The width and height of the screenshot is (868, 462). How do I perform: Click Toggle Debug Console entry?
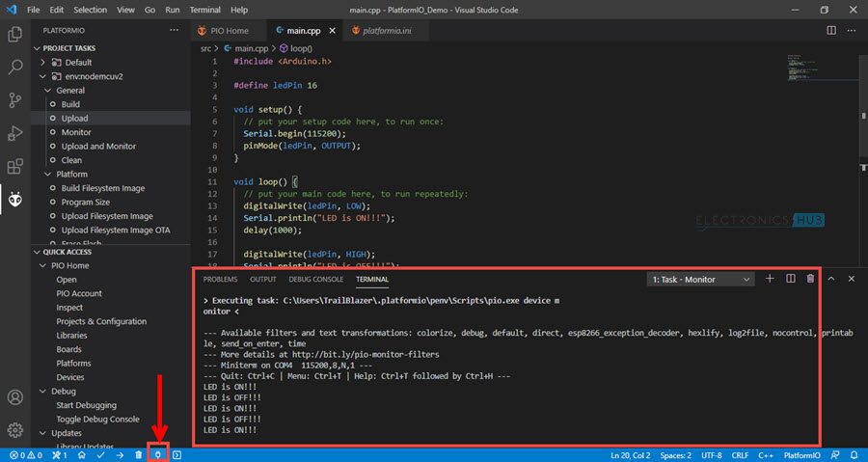tap(98, 419)
